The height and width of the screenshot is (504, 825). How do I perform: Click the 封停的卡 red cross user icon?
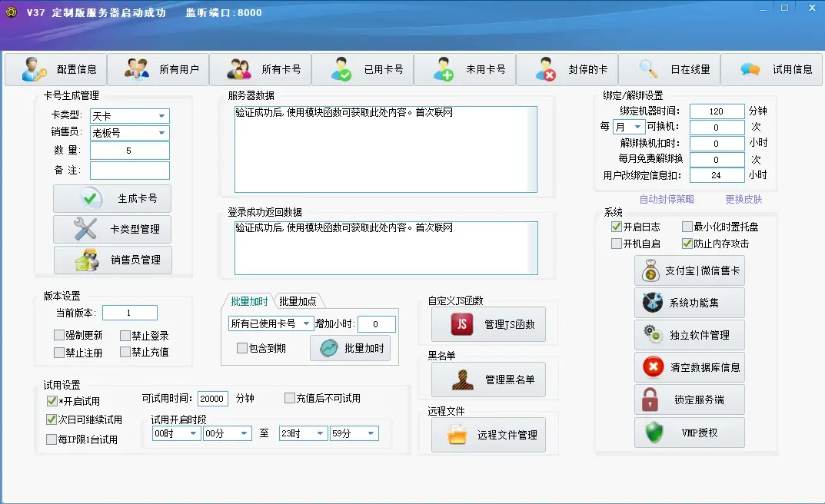pyautogui.click(x=546, y=69)
